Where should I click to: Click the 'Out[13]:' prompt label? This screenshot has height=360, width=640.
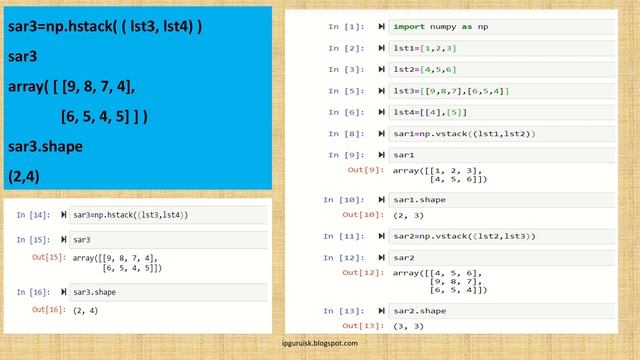click(363, 326)
